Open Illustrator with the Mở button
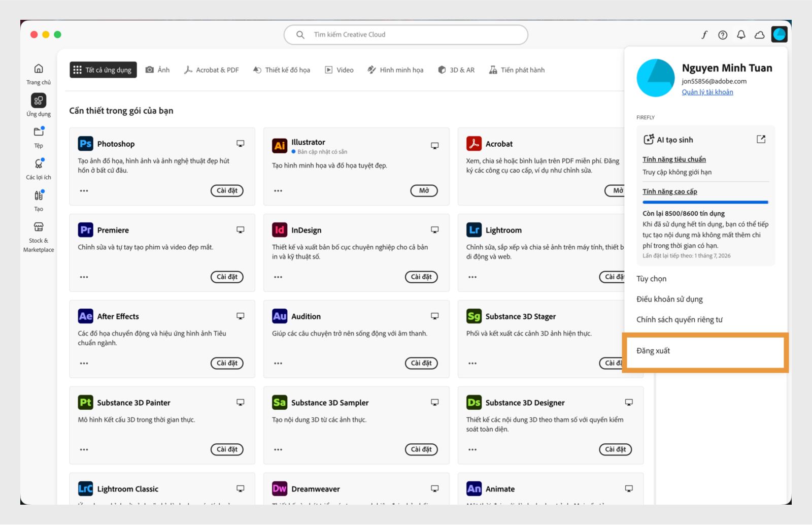The width and height of the screenshot is (812, 525). click(x=424, y=190)
